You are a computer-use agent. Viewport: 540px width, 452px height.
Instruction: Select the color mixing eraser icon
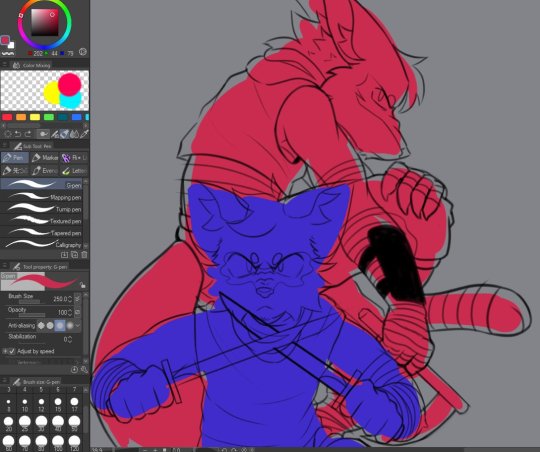(55, 134)
